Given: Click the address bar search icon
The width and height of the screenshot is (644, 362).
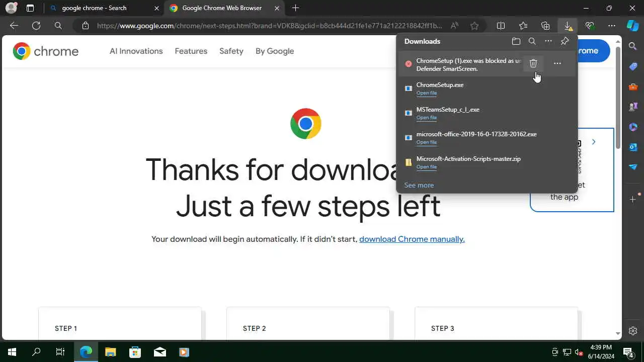Looking at the screenshot, I should tap(58, 26).
